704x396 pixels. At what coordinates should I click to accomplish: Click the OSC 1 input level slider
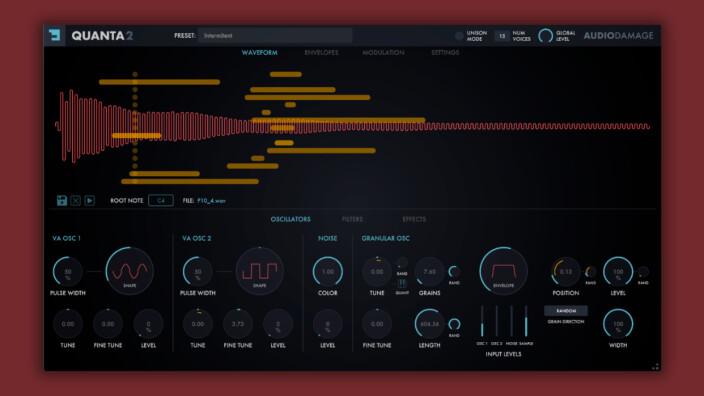click(482, 321)
